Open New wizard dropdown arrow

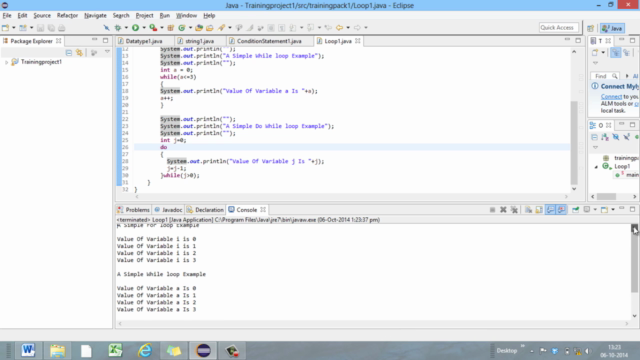tap(13, 28)
